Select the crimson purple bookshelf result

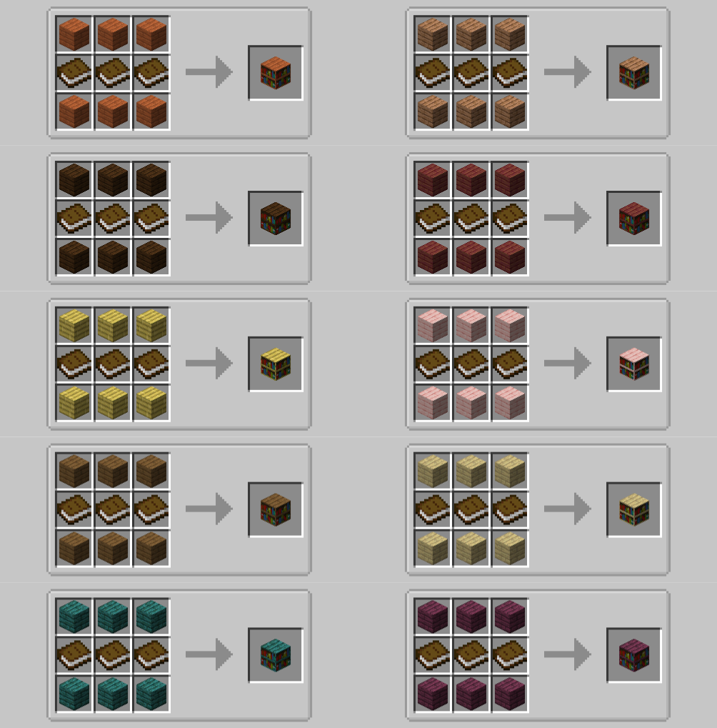pyautogui.click(x=634, y=655)
